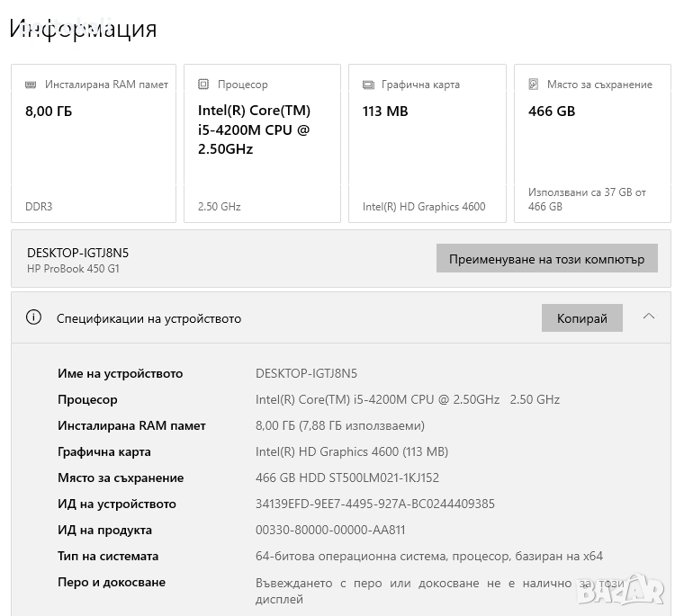Image resolution: width=675 pixels, height=616 pixels.
Task: Click the info circle icon beside Спецификации
Action: pos(33,317)
